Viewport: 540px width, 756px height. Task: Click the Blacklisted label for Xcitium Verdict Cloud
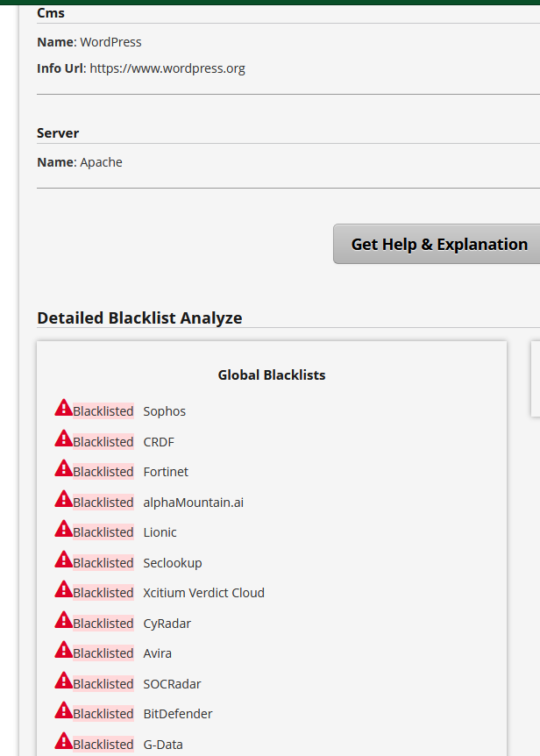click(x=103, y=593)
